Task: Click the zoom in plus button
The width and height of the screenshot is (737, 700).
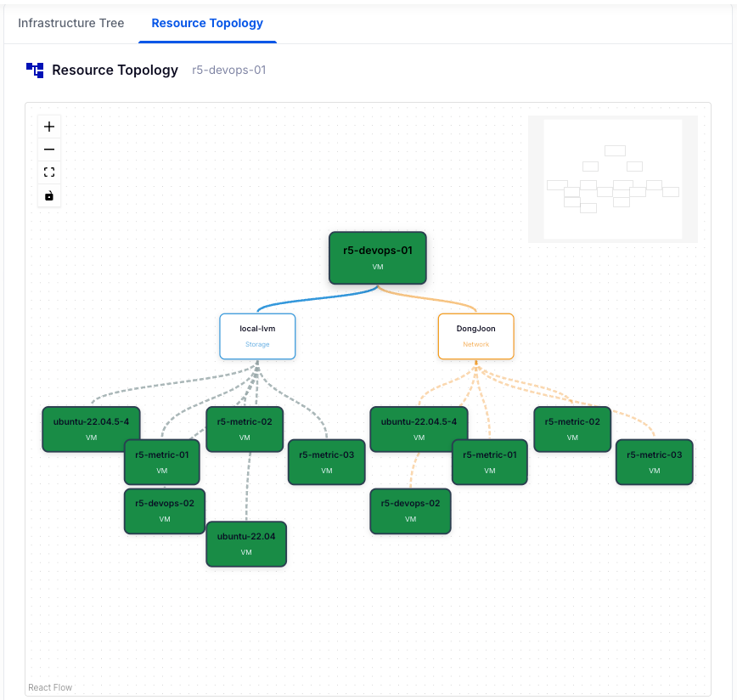Action: coord(49,127)
